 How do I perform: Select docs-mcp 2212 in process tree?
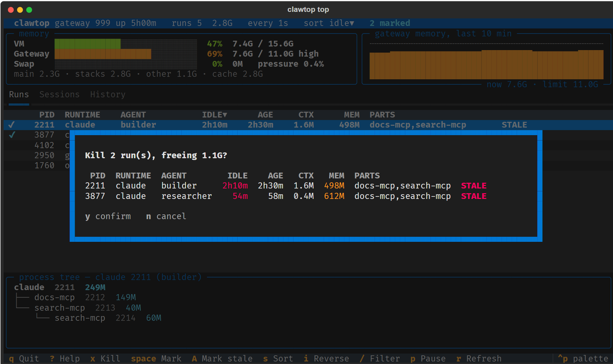[x=85, y=297]
